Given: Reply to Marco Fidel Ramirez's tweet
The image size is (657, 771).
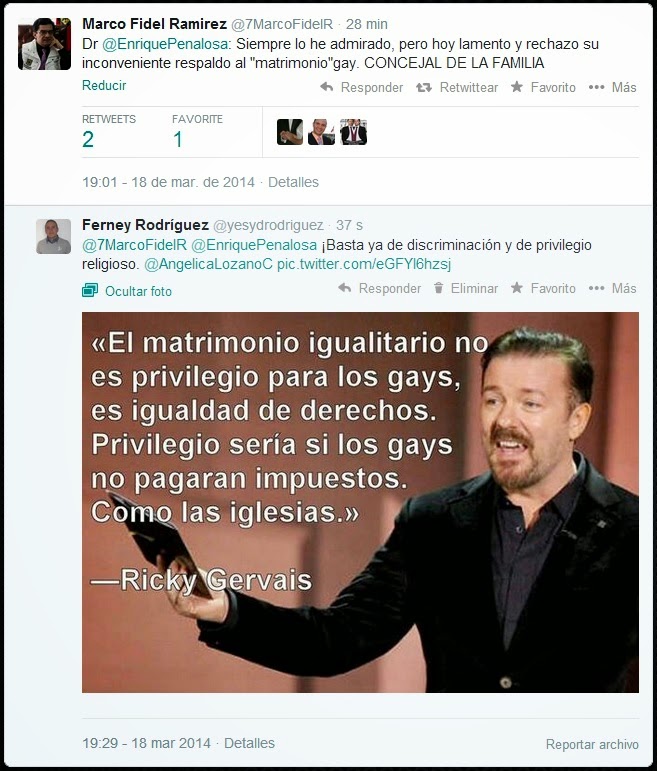Looking at the screenshot, I should [x=361, y=88].
